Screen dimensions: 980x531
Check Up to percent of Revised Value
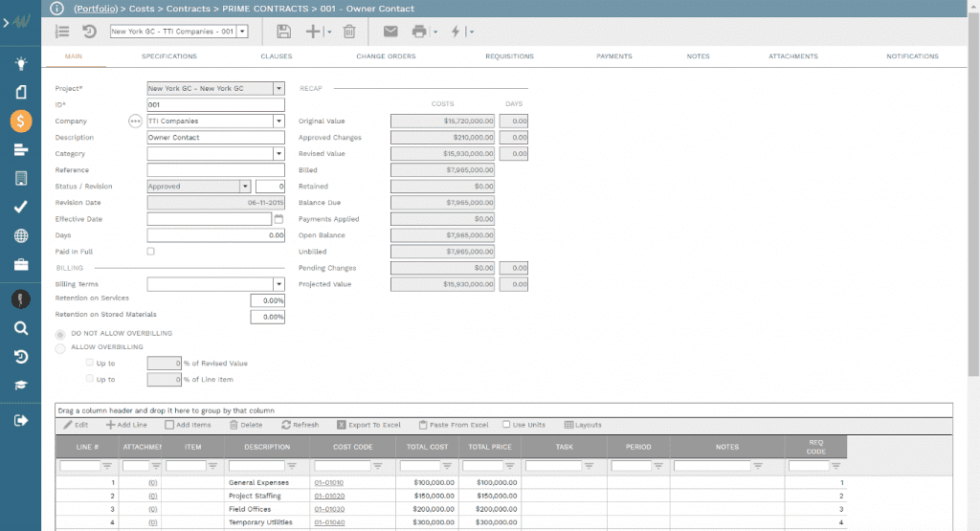pos(90,363)
